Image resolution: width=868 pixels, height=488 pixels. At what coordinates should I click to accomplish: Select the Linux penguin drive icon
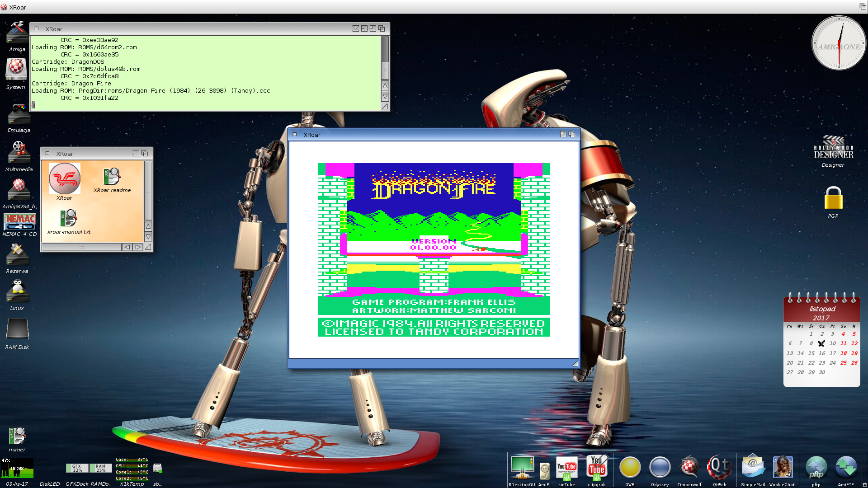pos(17,291)
